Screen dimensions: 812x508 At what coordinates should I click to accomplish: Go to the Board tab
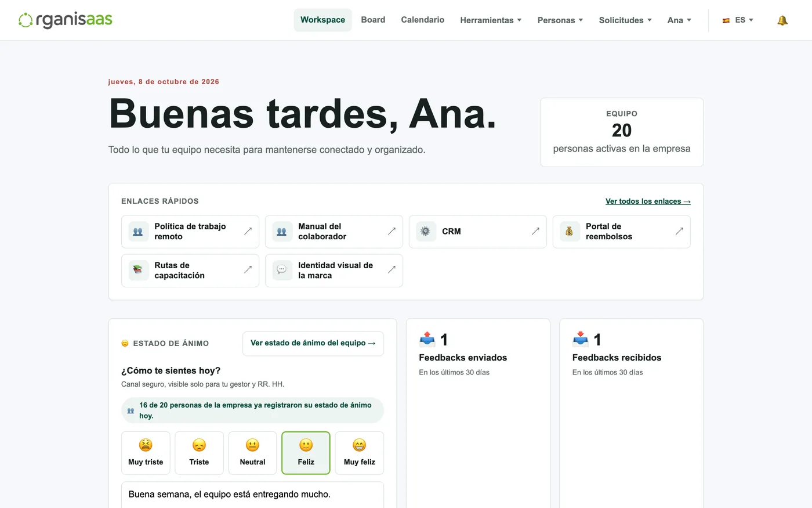point(373,20)
